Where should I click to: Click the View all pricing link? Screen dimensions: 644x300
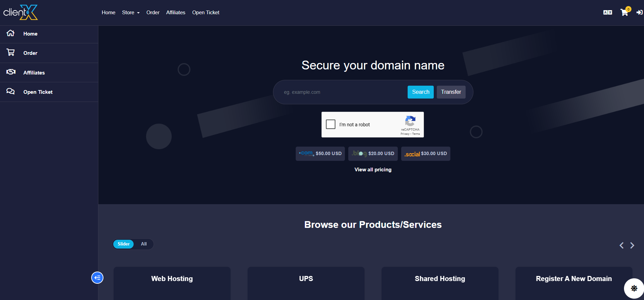373,170
